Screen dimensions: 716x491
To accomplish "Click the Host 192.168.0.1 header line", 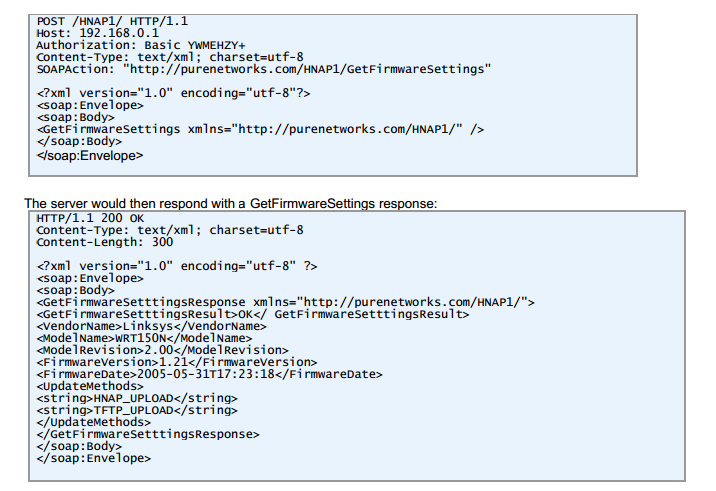I will 98,33.
